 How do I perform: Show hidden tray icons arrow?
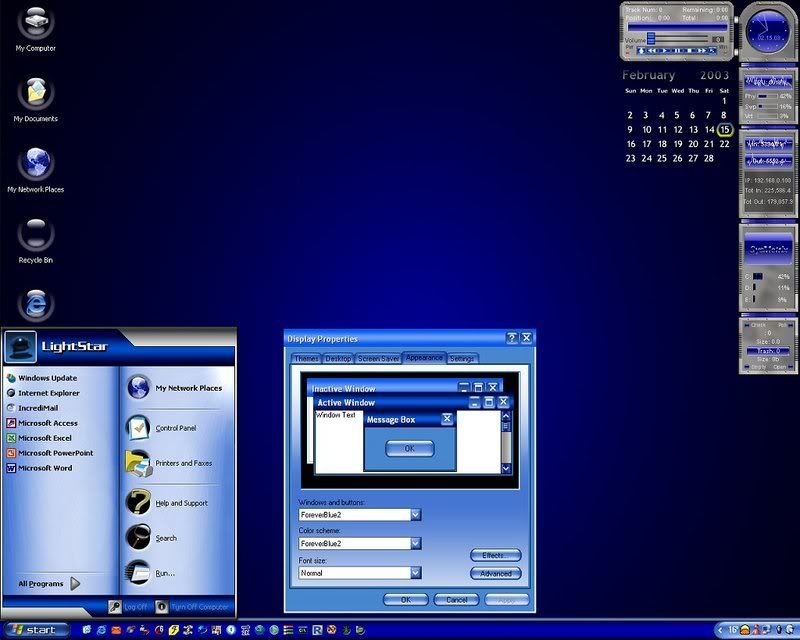720,630
